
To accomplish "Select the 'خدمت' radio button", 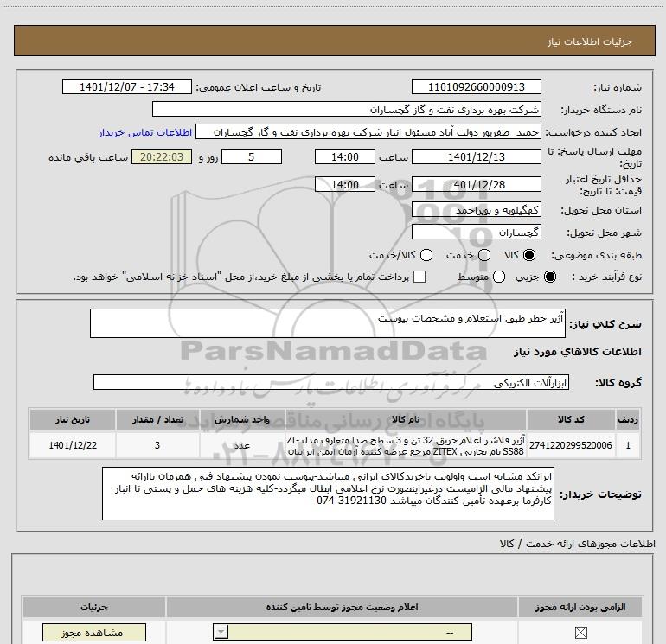I will pos(484,255).
